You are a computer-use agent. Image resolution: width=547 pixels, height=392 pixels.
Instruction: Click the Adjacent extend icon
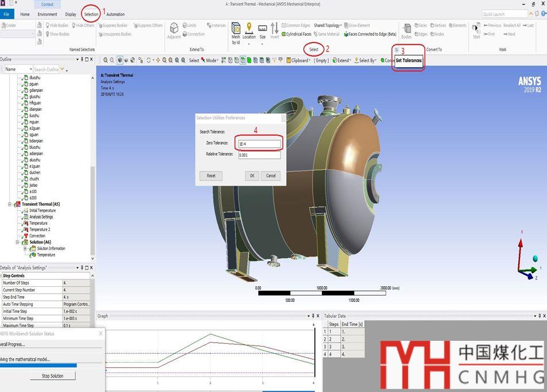click(x=174, y=31)
